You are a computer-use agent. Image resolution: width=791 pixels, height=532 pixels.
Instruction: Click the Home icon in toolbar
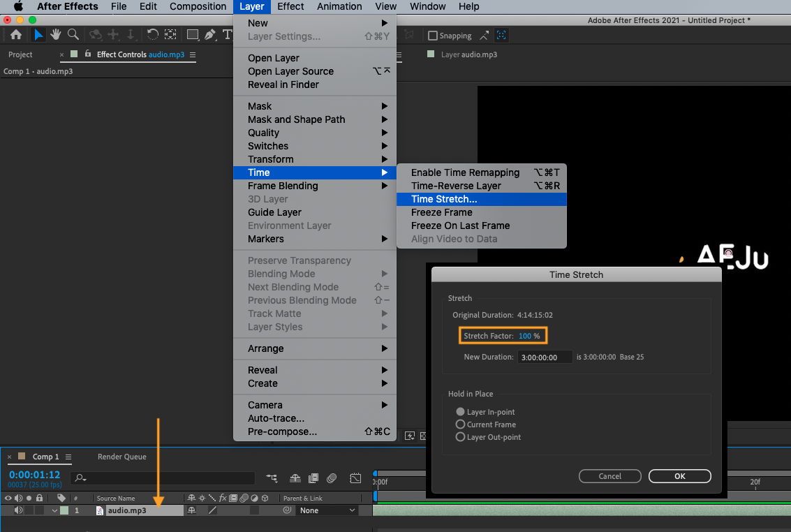pos(16,35)
